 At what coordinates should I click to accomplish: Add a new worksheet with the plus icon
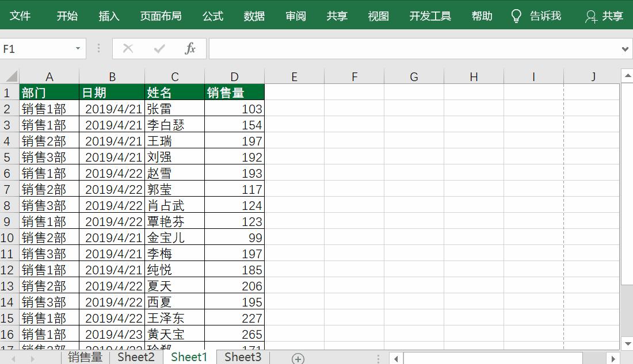[x=298, y=358]
